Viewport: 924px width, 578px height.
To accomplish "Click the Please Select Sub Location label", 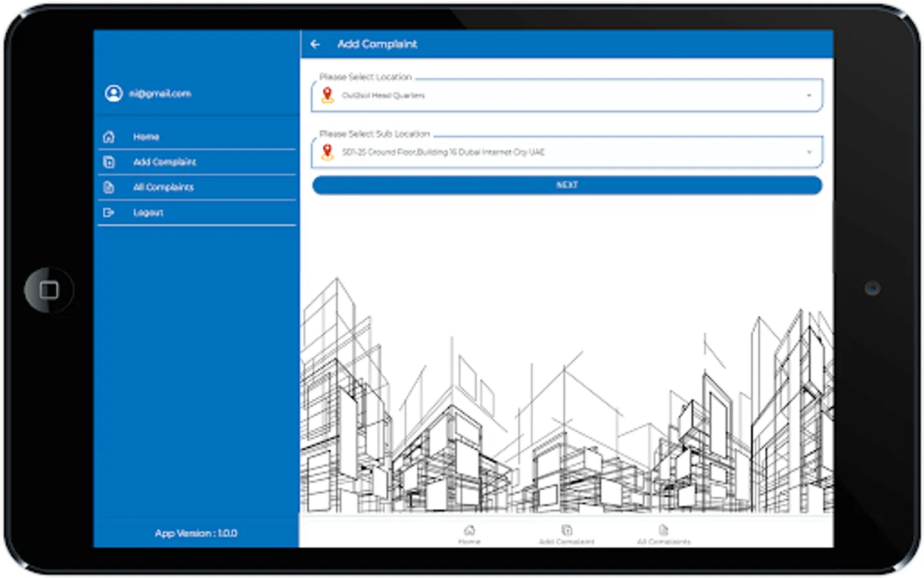I will tap(375, 134).
